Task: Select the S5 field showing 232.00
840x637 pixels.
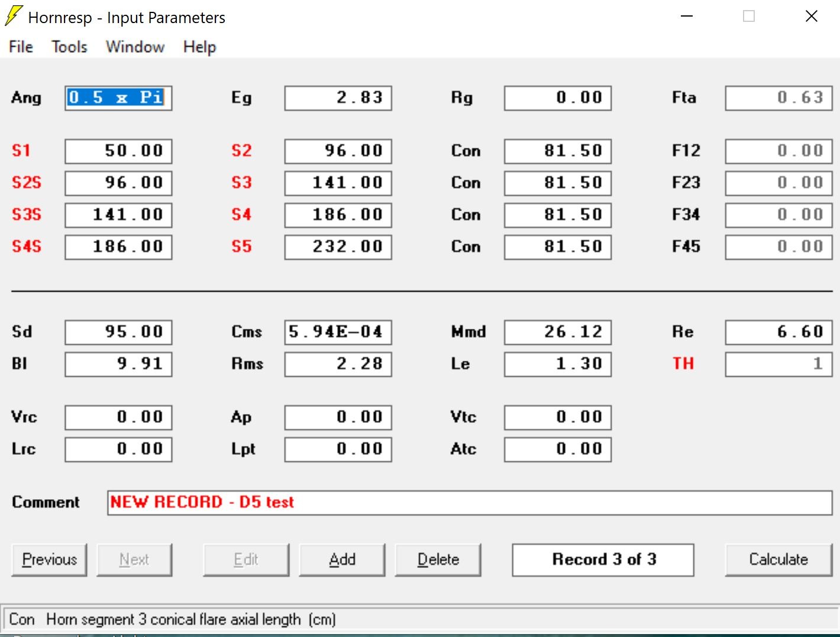Action: (338, 247)
